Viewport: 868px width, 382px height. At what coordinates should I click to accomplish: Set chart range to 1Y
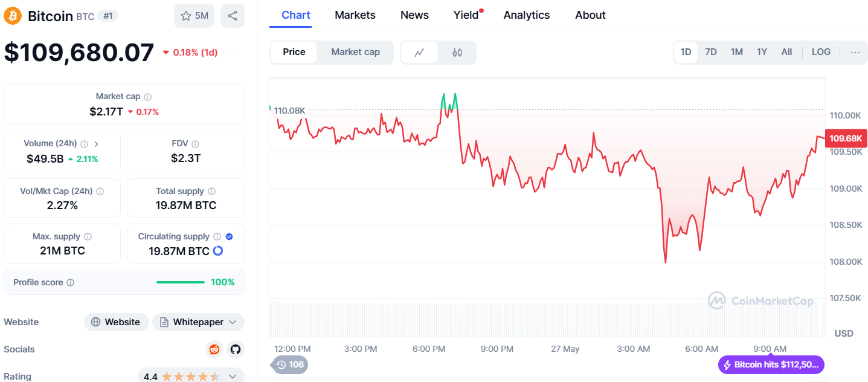(x=762, y=52)
